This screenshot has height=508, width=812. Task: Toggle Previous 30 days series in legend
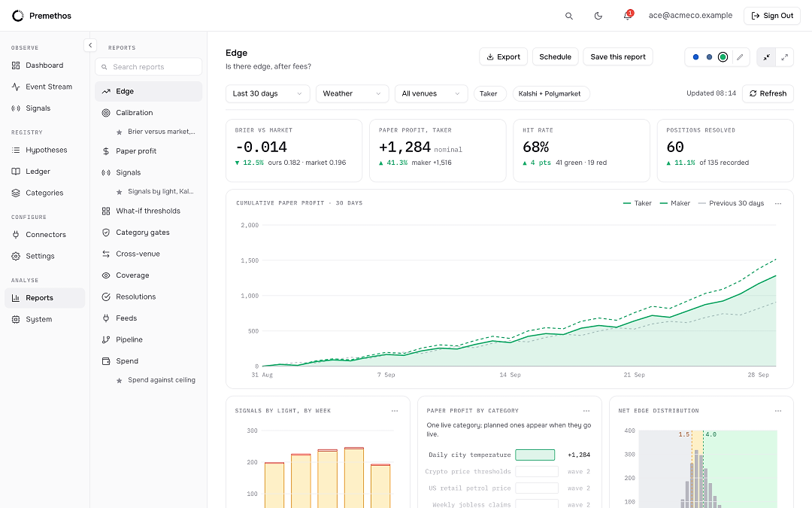(x=731, y=203)
